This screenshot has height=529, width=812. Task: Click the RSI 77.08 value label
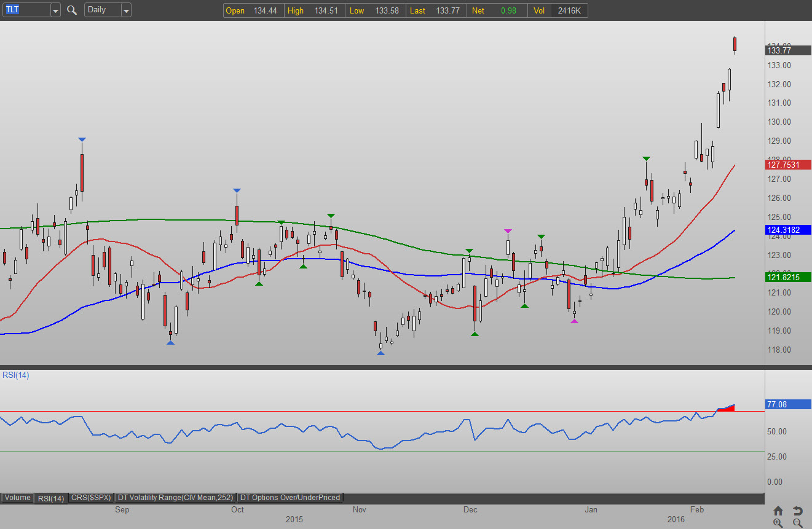click(788, 404)
